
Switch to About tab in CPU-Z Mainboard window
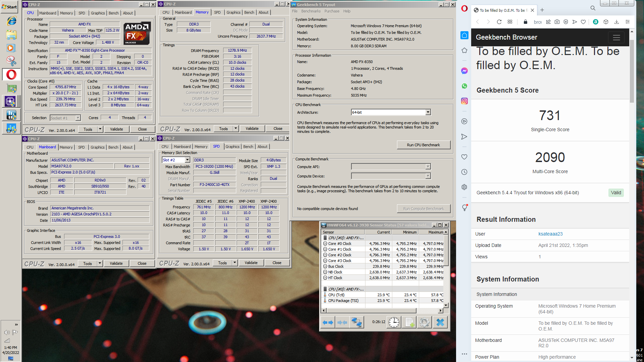(128, 147)
